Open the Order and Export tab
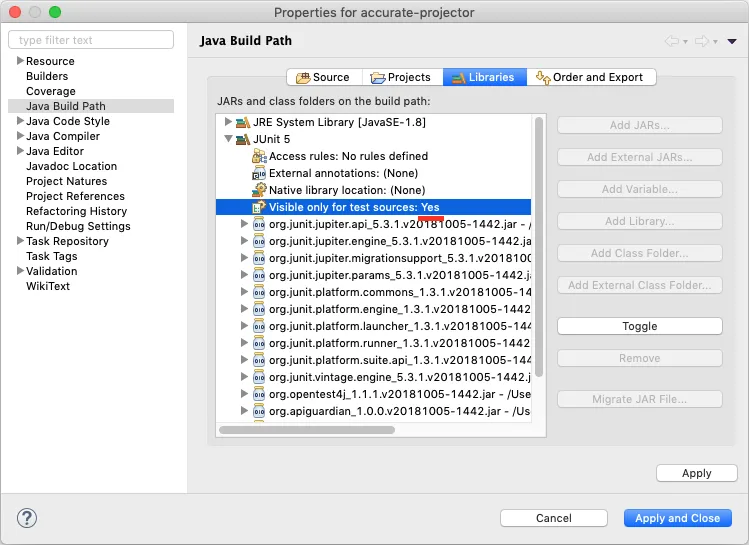749x545 pixels. 594,77
